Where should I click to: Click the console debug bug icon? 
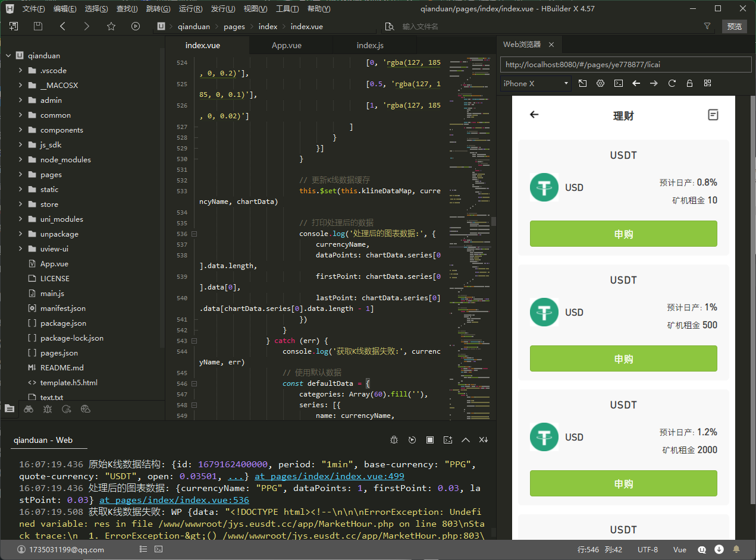tap(394, 440)
